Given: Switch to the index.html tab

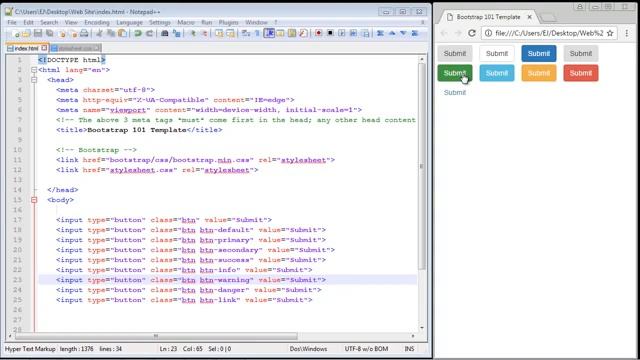Looking at the screenshot, I should [26, 48].
